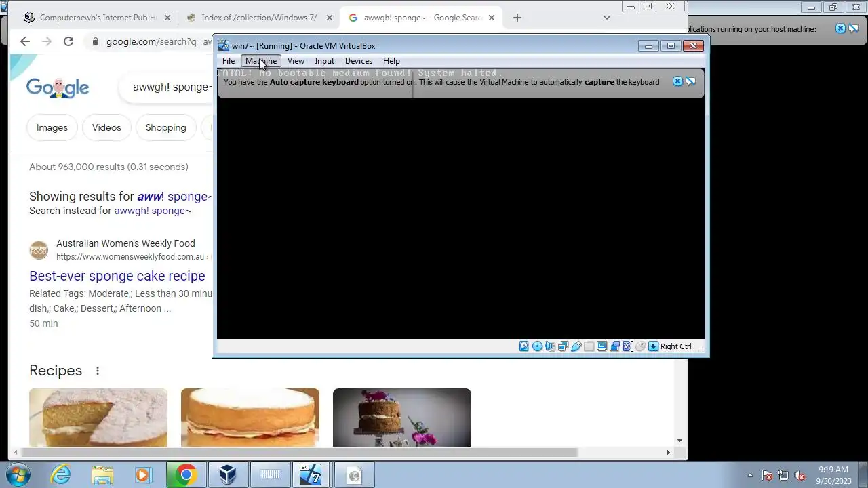868x488 pixels.
Task: Click the down scroll arrow in Chrome
Action: (x=679, y=441)
